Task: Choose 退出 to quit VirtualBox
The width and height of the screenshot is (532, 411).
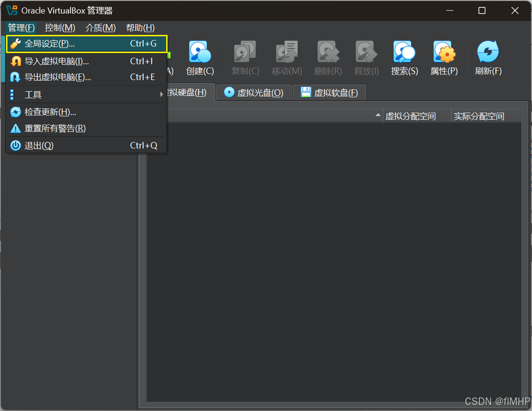Action: 39,146
